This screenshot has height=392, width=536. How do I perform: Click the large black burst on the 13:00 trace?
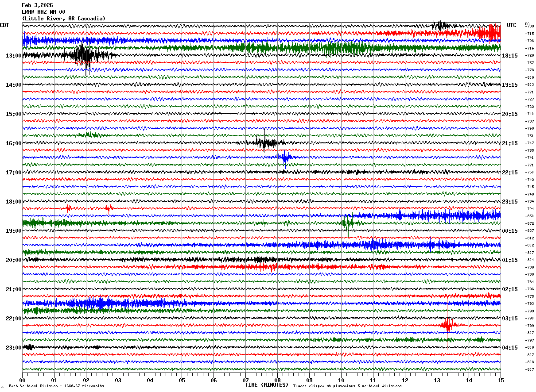tap(83, 55)
